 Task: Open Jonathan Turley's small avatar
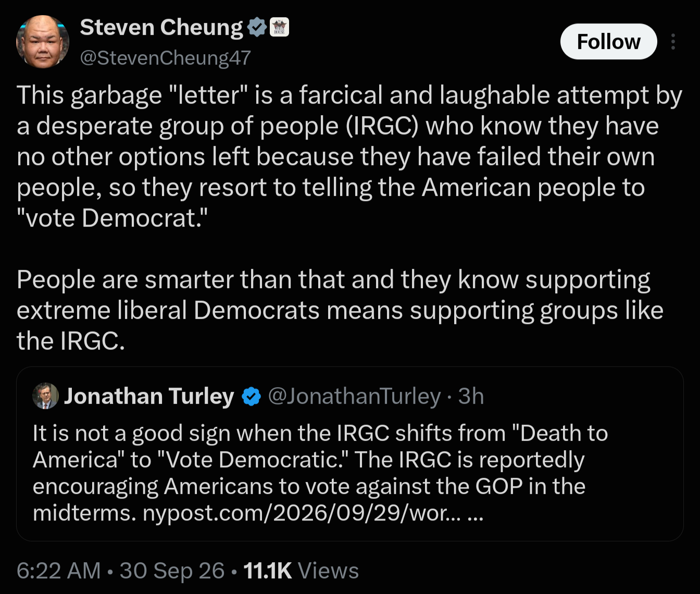46,396
